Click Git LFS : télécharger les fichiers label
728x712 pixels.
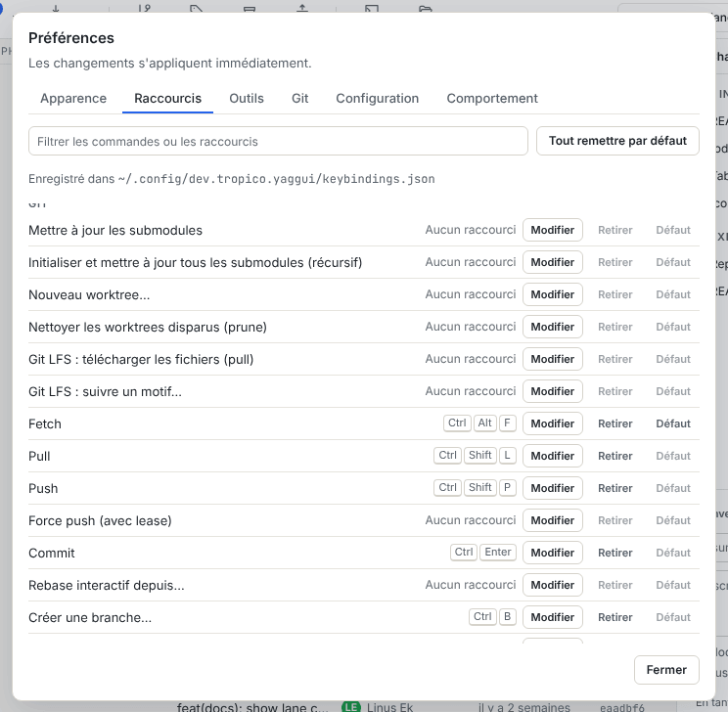[x=141, y=360]
